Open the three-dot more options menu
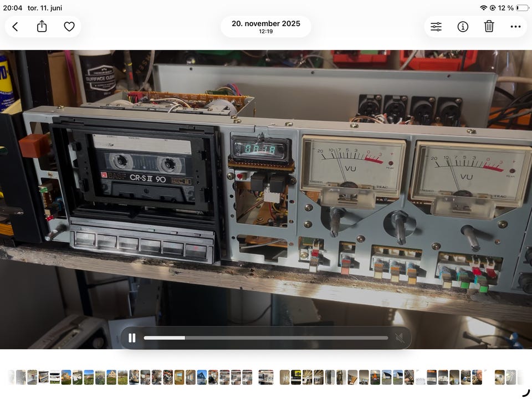The height and width of the screenshot is (399, 532). [x=515, y=27]
